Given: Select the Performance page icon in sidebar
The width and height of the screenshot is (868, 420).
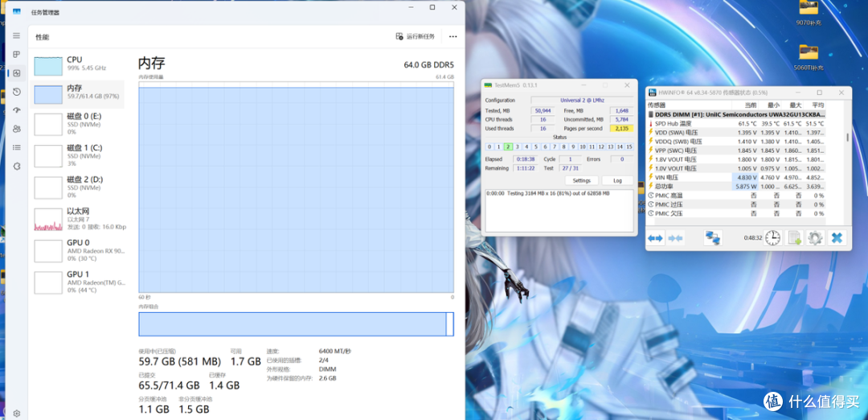Looking at the screenshot, I should click(17, 73).
